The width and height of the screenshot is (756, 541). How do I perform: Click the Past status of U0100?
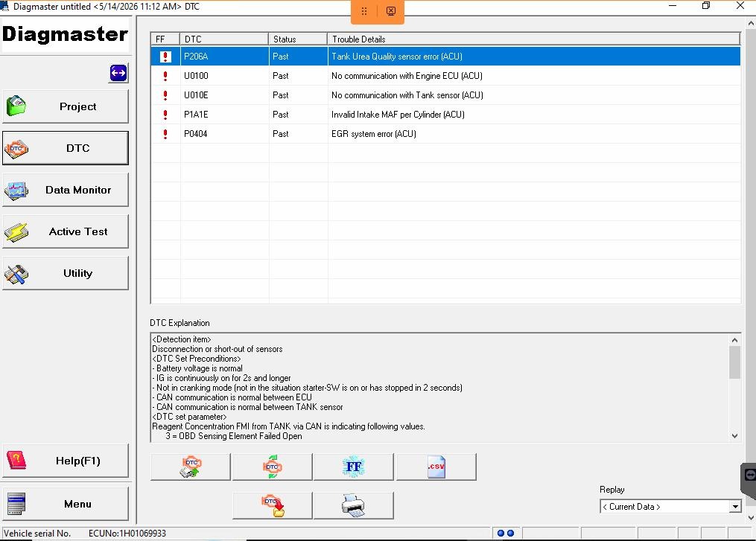[280, 76]
